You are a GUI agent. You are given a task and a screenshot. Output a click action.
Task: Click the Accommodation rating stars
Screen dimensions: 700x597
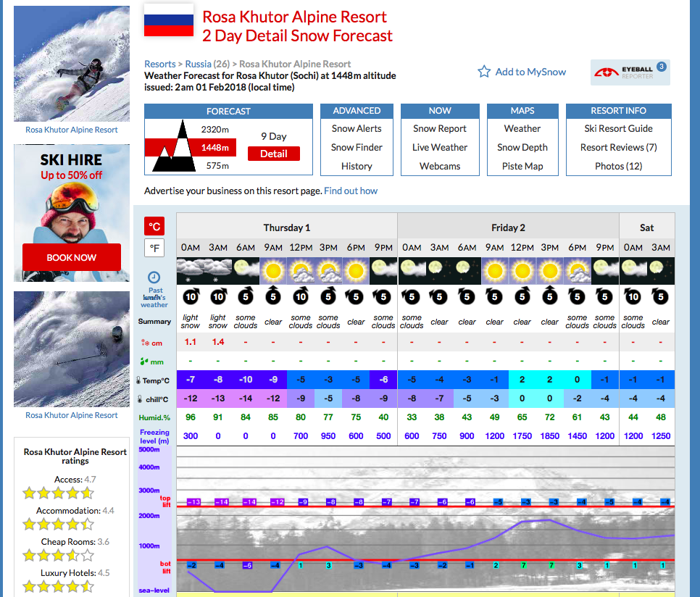pos(58,525)
